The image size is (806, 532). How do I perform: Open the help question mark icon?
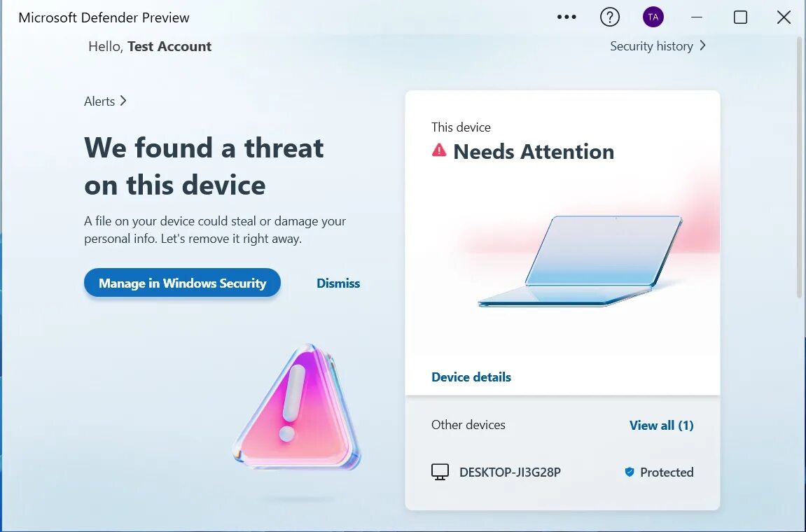pyautogui.click(x=610, y=17)
